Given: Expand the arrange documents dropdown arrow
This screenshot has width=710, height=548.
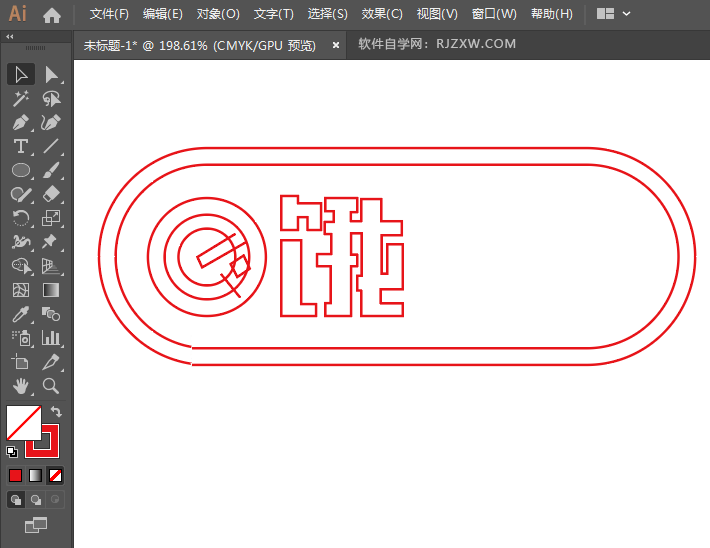Looking at the screenshot, I should [627, 14].
